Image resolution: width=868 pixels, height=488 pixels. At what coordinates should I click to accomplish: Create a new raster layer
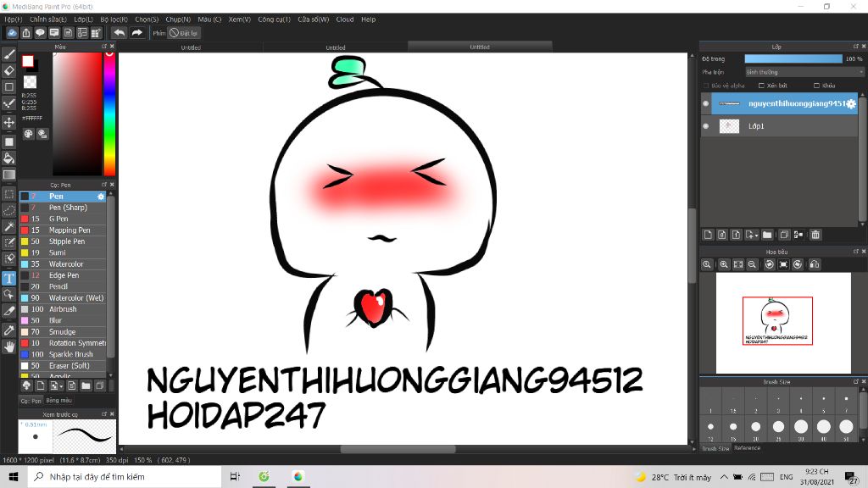click(708, 235)
